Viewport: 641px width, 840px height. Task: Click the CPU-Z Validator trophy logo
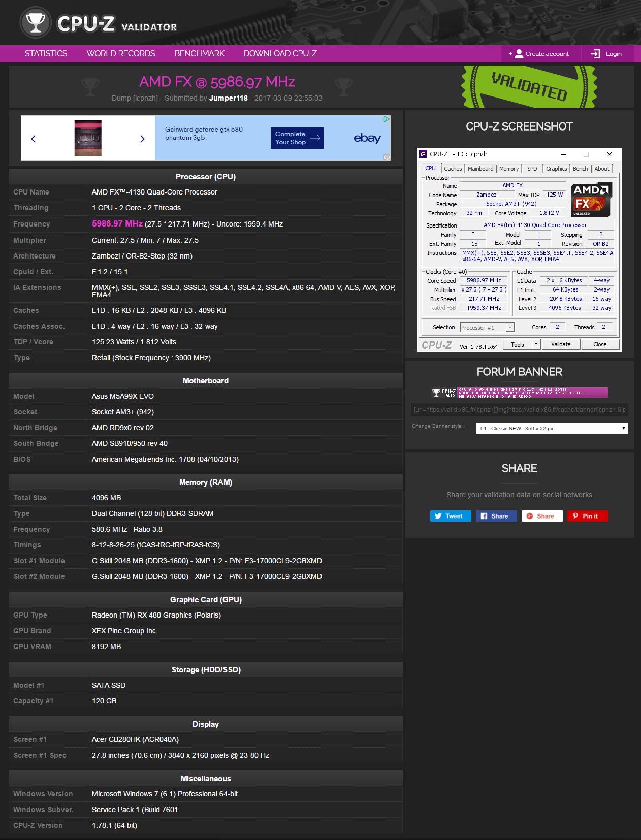(36, 22)
